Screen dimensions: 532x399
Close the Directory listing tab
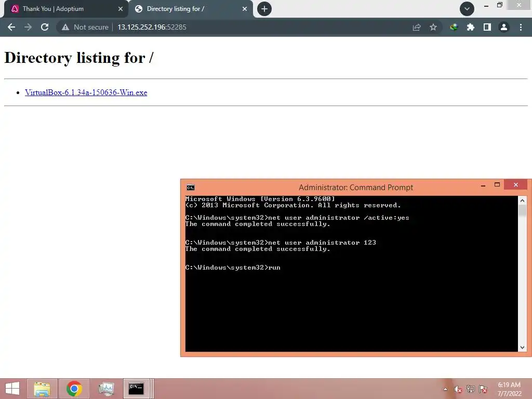(x=245, y=9)
